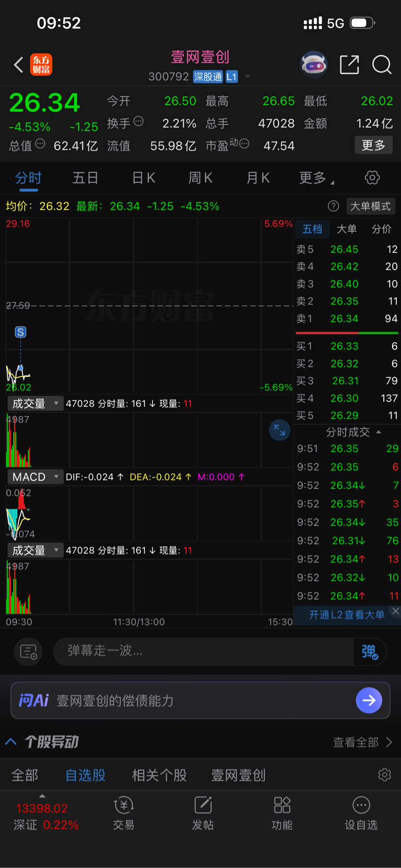Expand the stock code dropdown triangle
Viewport: 401px width, 868px height.
pos(248,77)
